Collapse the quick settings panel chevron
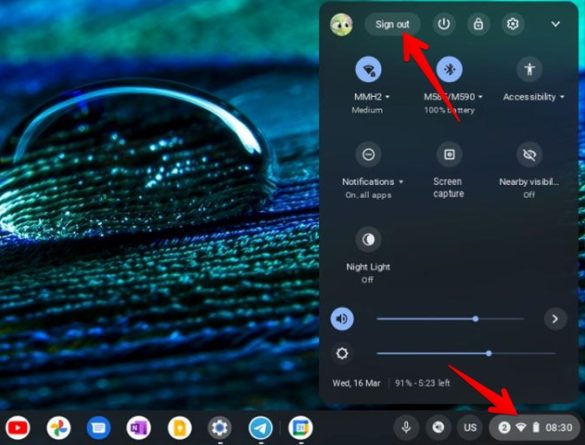Image resolution: width=585 pixels, height=445 pixels. point(556,24)
